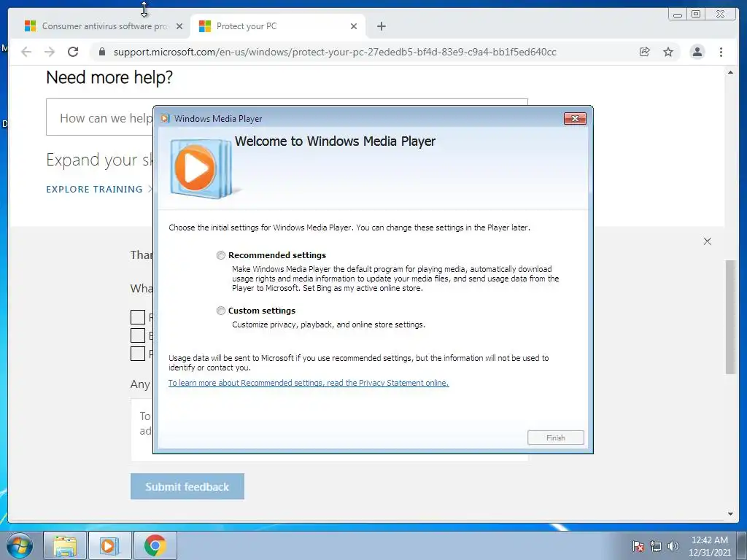The width and height of the screenshot is (747, 560).
Task: Open the EXPLORE TRAINING link
Action: point(94,189)
